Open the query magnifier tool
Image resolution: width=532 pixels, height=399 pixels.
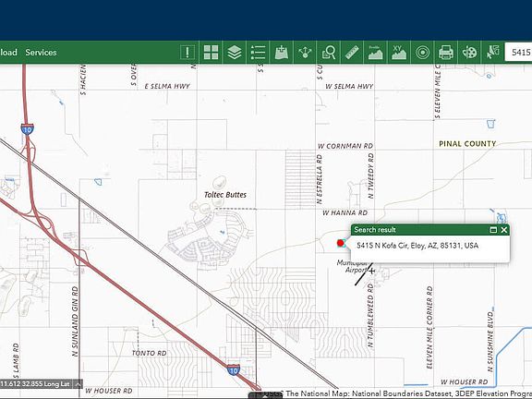(329, 53)
